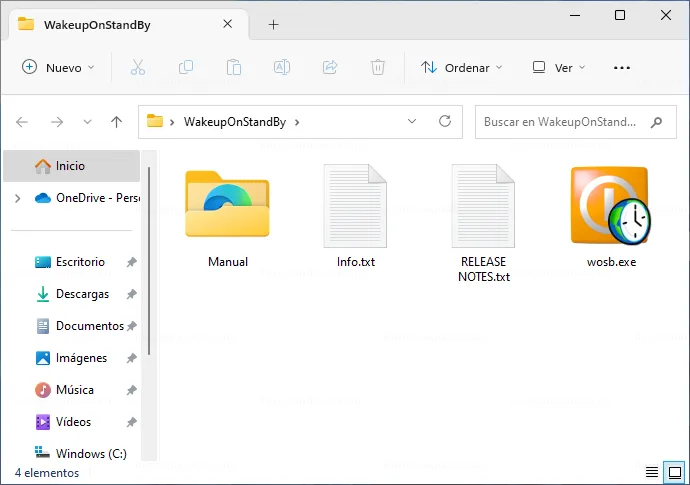The image size is (690, 485).
Task: Switch to large icons view
Action: pyautogui.click(x=675, y=472)
